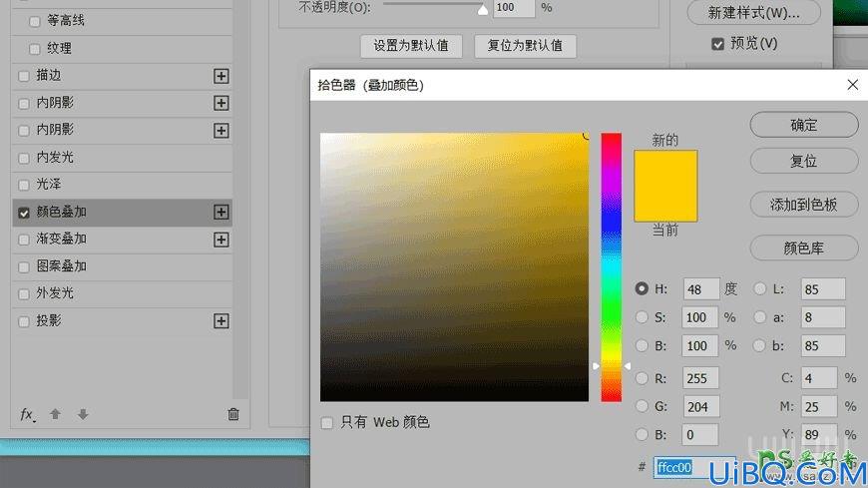The width and height of the screenshot is (868, 488).
Task: Select the Lab b radio button
Action: [760, 345]
